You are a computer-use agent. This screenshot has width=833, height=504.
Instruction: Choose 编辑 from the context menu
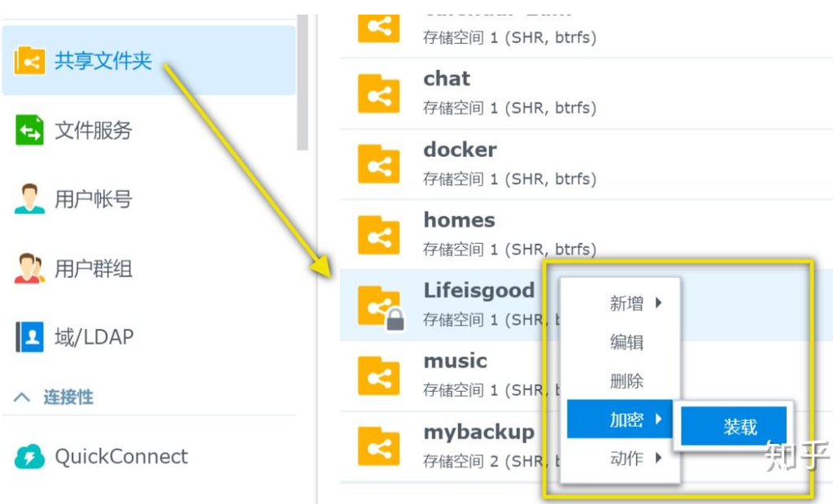tap(626, 342)
